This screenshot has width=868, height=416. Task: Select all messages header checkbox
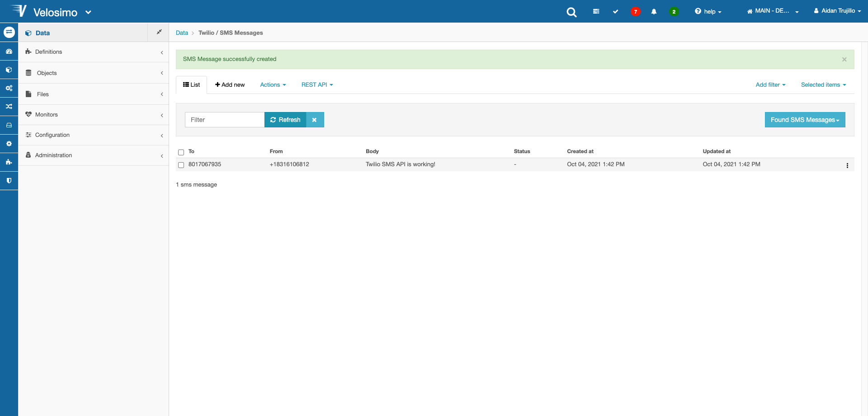(x=181, y=152)
